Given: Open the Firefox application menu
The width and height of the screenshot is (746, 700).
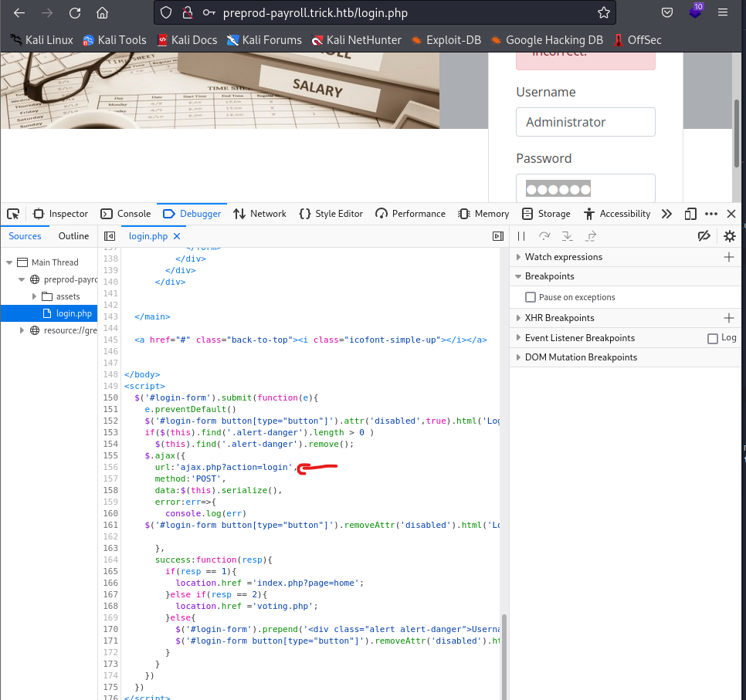Looking at the screenshot, I should [x=723, y=13].
